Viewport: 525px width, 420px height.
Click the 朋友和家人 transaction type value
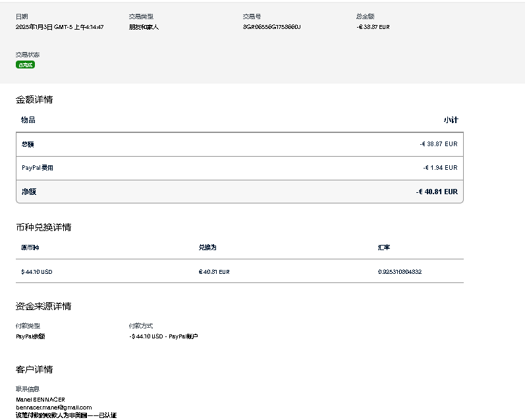pos(144,27)
